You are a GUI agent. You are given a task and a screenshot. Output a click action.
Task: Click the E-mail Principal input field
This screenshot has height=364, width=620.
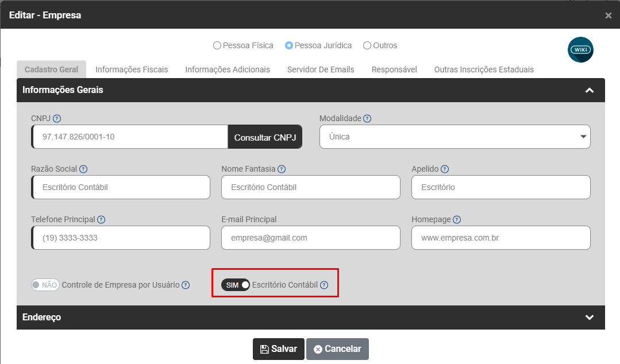pyautogui.click(x=310, y=238)
